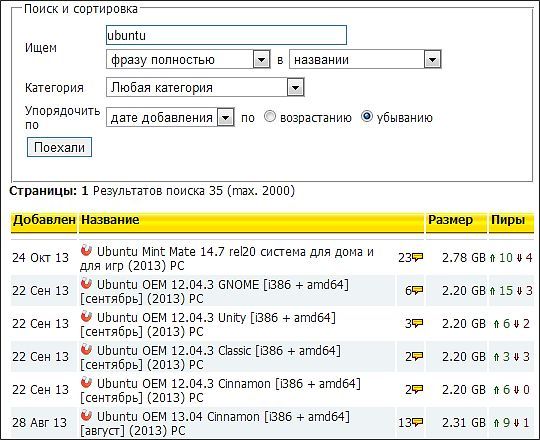The width and height of the screenshot is (540, 440).
Task: Open comments bubble showing 6 comments
Action: tap(418, 291)
